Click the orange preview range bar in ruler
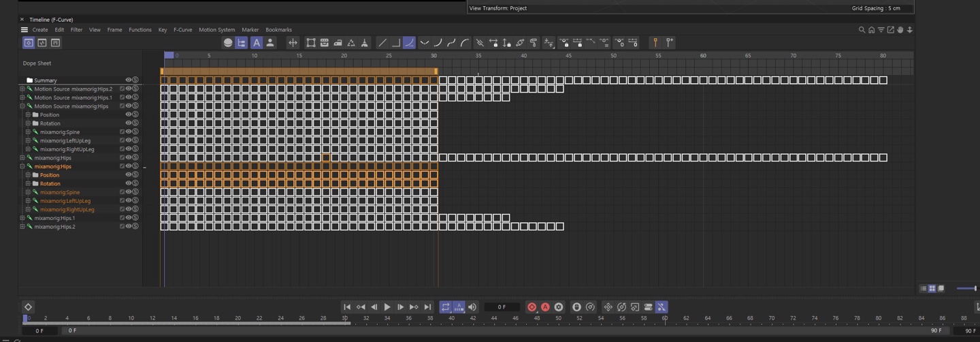The height and width of the screenshot is (342, 980). point(299,72)
